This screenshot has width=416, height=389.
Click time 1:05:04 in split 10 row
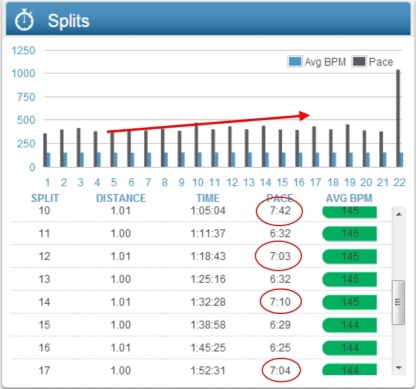(208, 211)
